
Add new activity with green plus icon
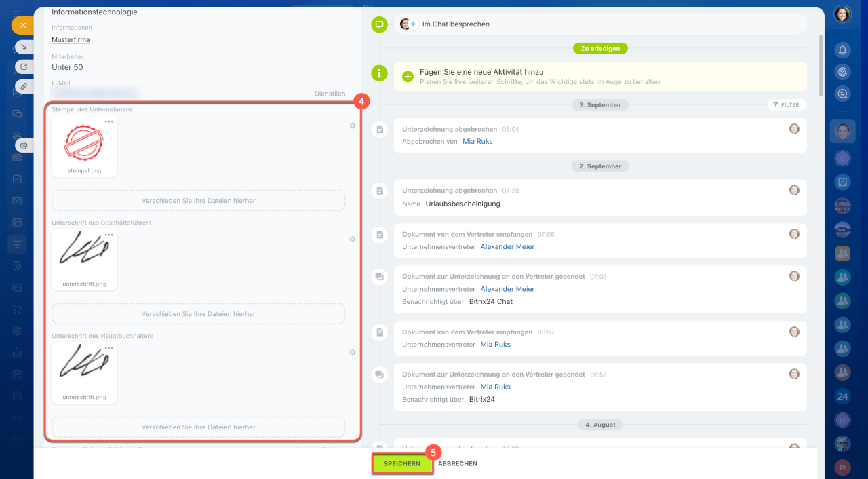[408, 77]
